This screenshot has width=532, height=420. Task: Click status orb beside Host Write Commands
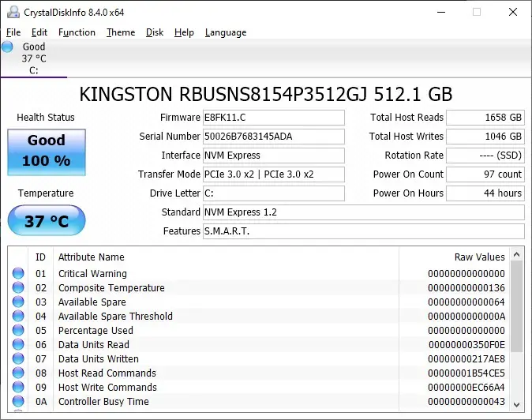pos(18,388)
